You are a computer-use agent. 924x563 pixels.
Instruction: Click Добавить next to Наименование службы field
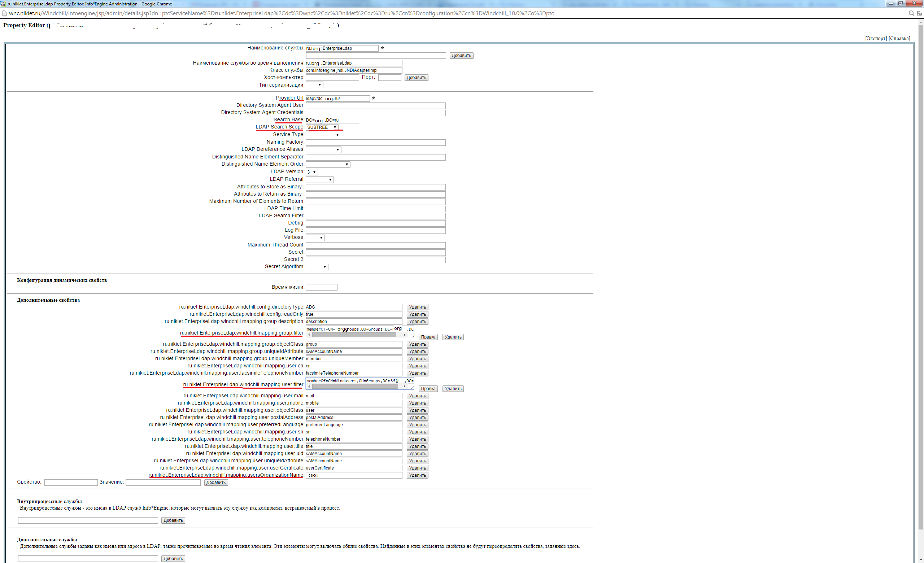(461, 55)
